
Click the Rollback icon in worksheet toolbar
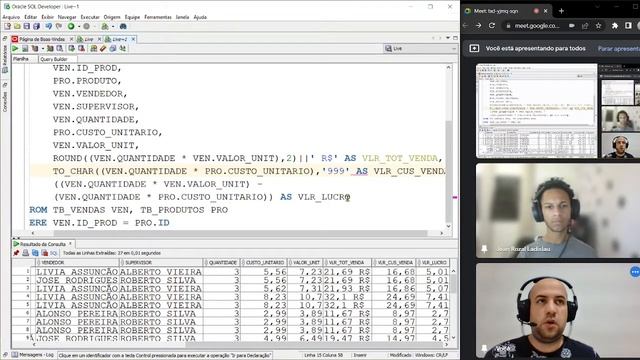click(x=81, y=49)
